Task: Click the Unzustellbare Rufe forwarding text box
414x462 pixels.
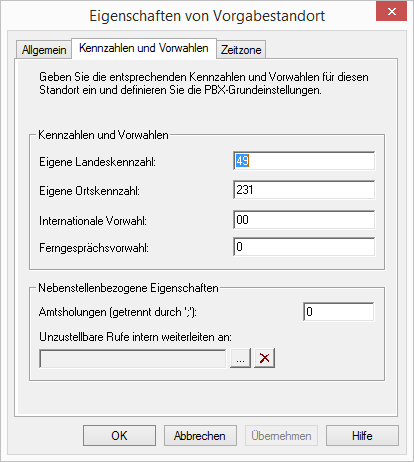Action: click(x=133, y=359)
